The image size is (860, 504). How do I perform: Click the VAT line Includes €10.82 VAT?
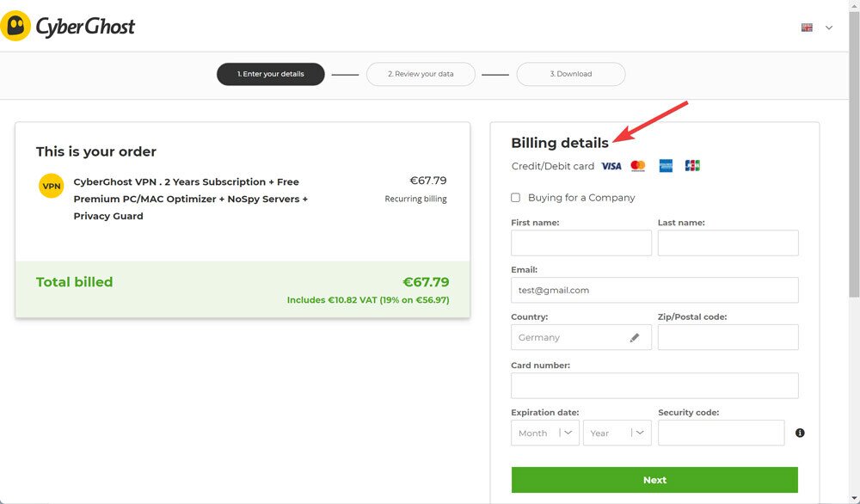[x=368, y=300]
